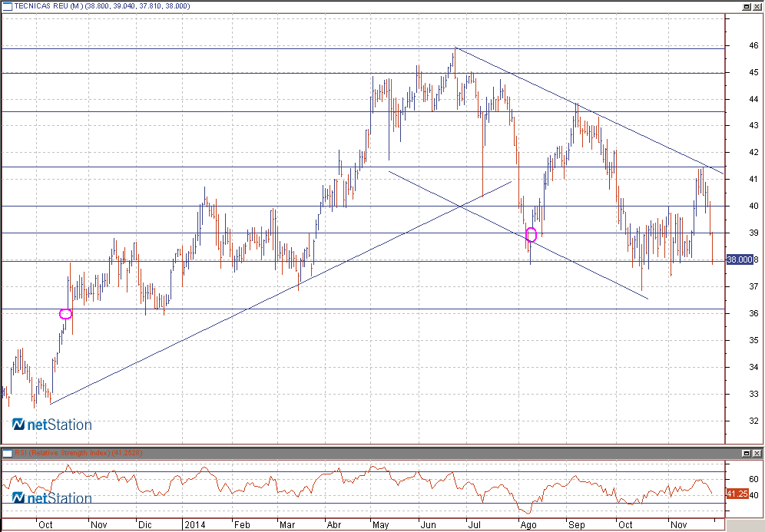This screenshot has height=532, width=765.
Task: Select the current price label 38.000
Action: click(740, 259)
